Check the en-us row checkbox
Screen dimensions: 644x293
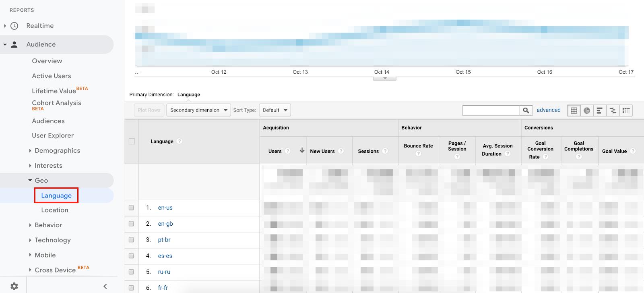(131, 208)
